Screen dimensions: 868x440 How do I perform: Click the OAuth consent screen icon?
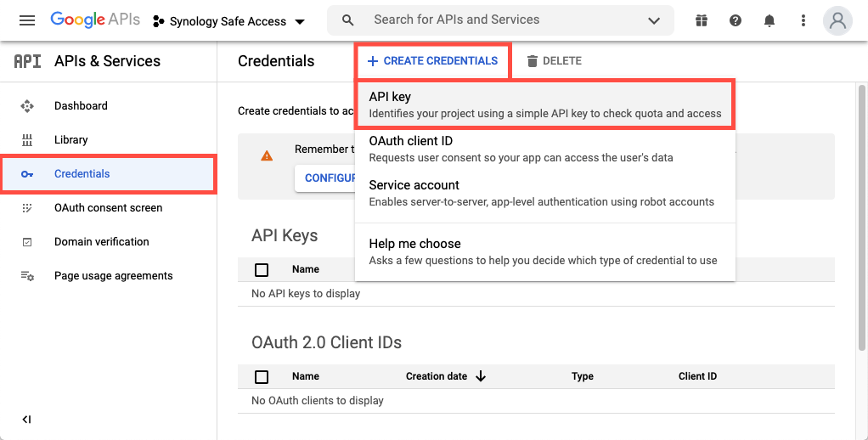point(27,208)
